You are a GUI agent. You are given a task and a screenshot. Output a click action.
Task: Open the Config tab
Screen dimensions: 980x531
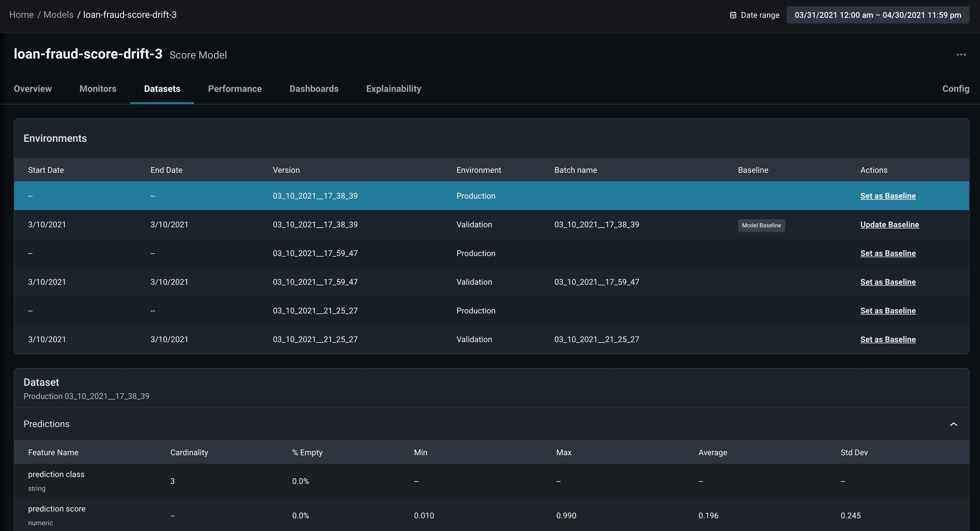point(955,89)
